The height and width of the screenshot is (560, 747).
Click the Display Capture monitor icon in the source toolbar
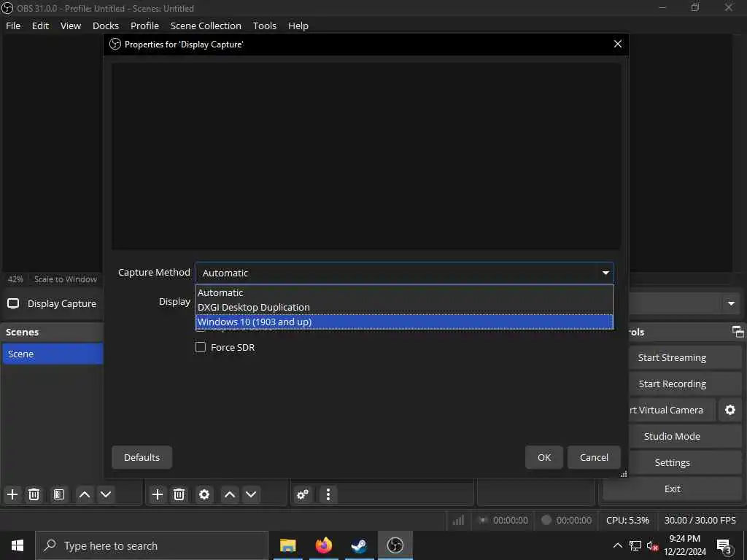pyautogui.click(x=13, y=304)
